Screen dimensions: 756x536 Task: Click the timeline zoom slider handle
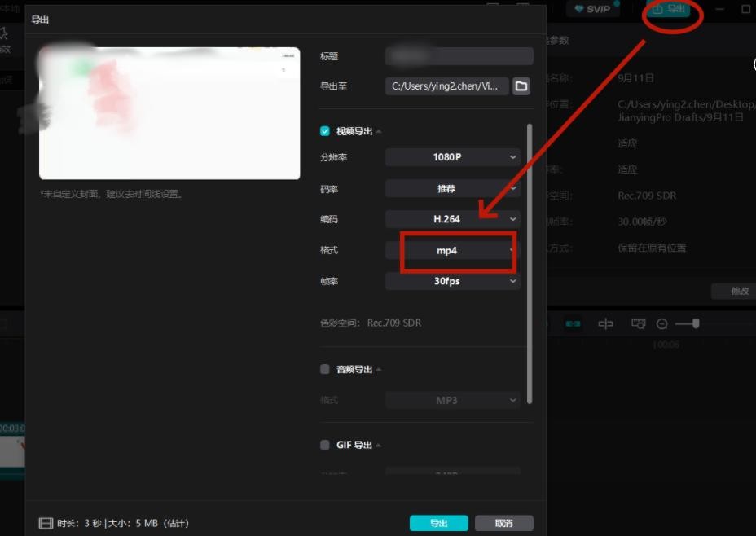coord(696,323)
